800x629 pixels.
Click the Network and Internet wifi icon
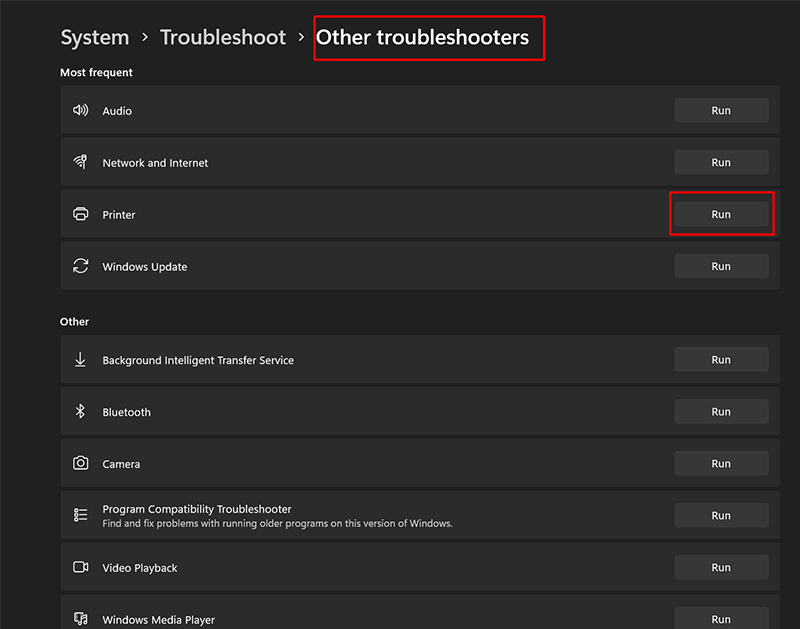[x=81, y=163]
